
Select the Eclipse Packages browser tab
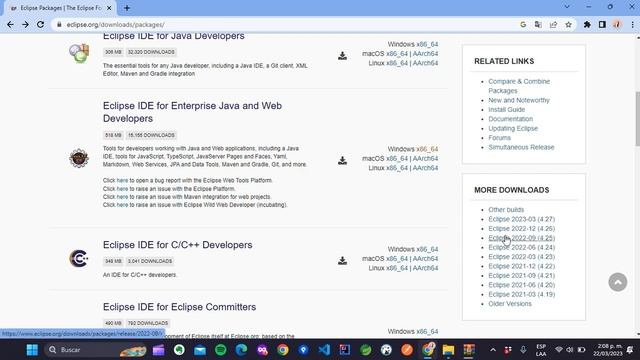click(x=61, y=8)
